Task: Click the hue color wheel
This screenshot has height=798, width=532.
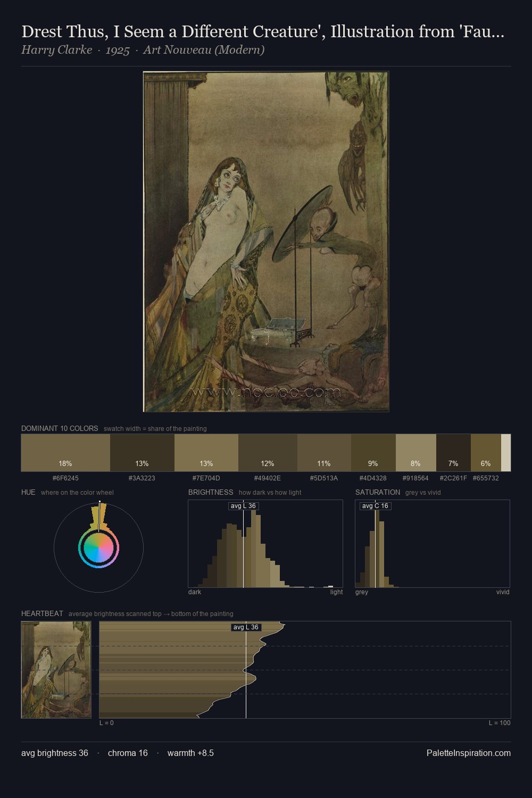Action: point(98,547)
